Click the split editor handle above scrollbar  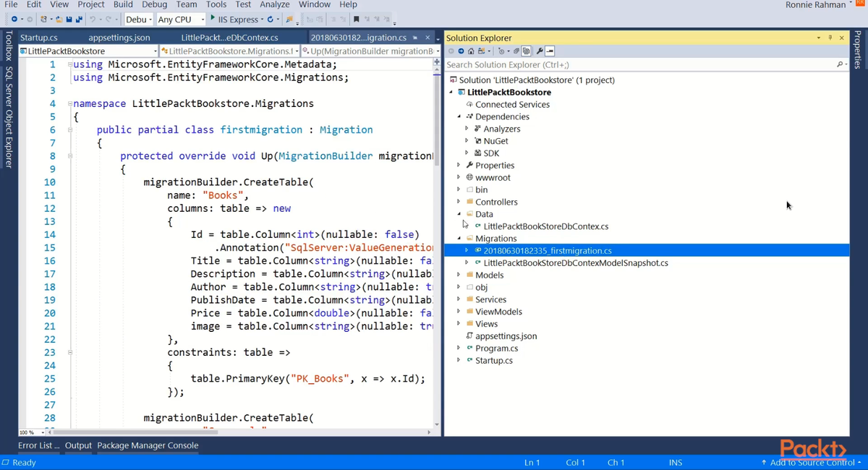[437, 63]
